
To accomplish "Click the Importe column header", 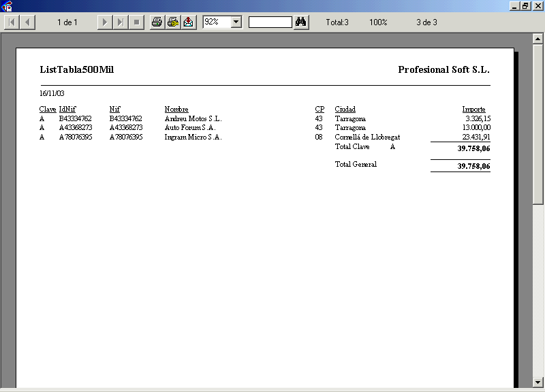I will click(x=473, y=110).
